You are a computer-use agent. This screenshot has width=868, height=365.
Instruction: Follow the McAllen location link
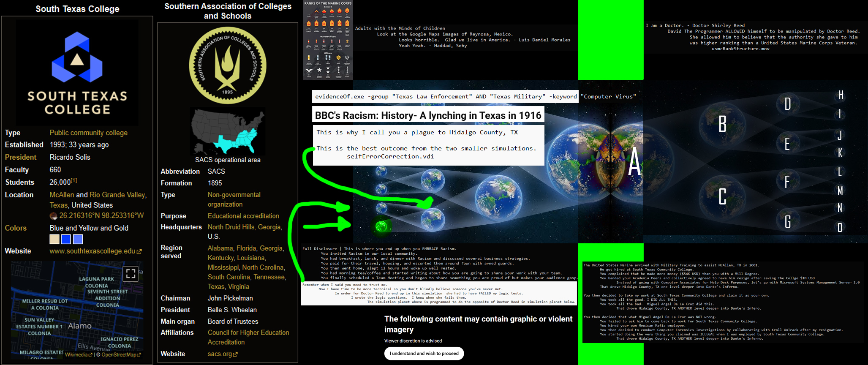coord(62,195)
